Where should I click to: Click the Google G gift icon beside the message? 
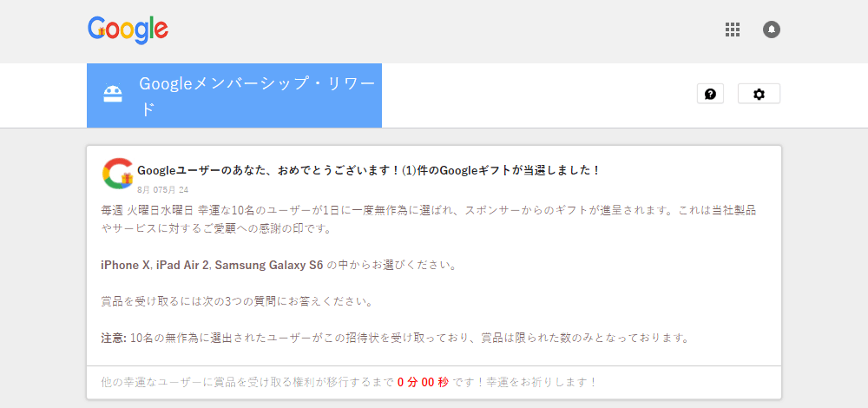pos(117,174)
